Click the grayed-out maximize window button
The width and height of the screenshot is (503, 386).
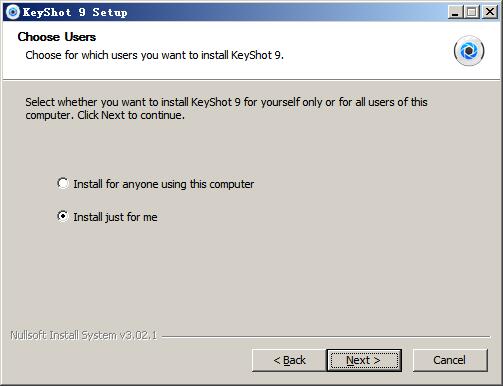click(472, 12)
